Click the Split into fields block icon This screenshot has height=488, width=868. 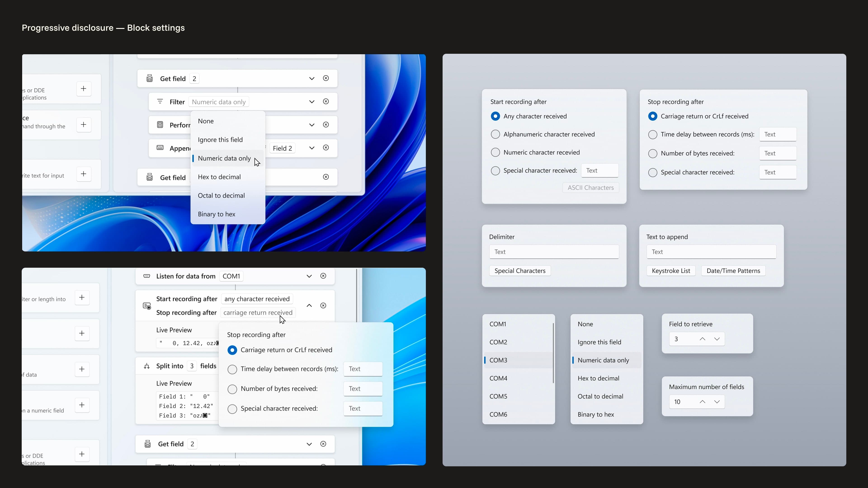click(x=147, y=366)
